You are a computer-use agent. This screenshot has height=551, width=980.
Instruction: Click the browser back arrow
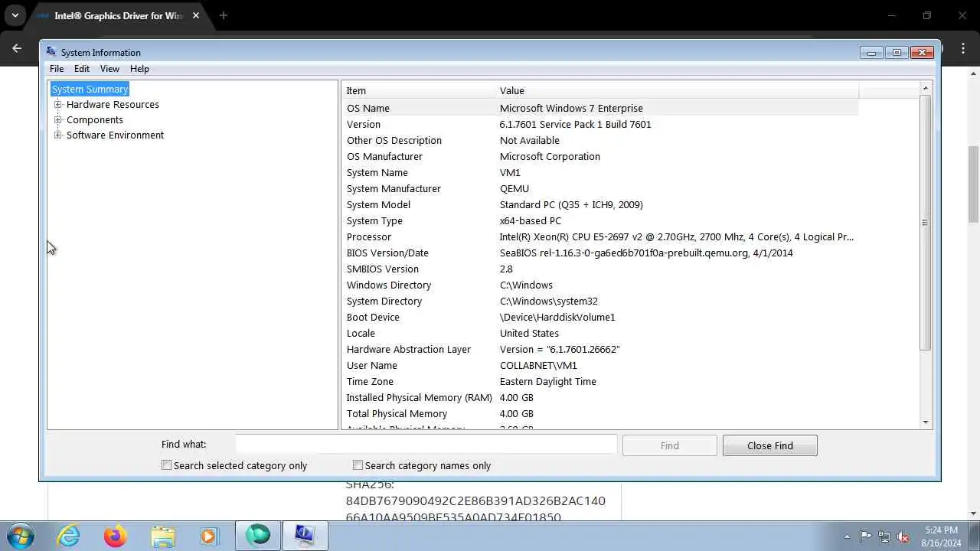click(17, 48)
